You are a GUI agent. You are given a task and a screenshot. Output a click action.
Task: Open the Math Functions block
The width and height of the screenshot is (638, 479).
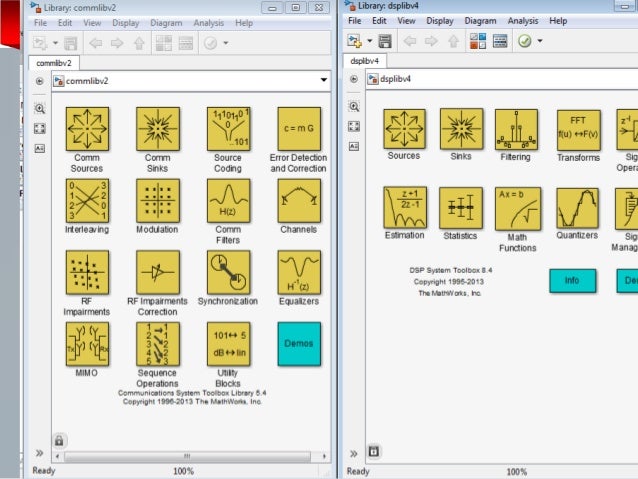coord(518,209)
